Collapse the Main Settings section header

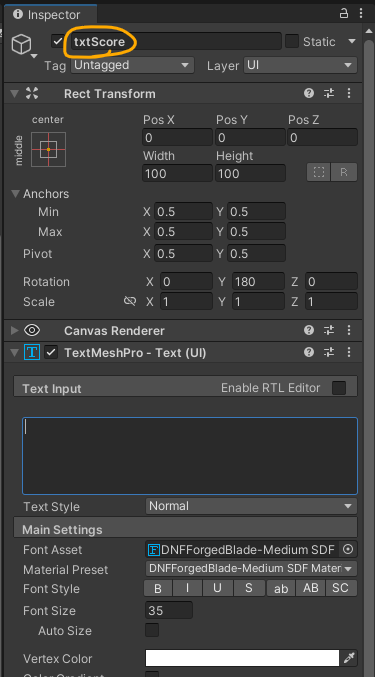click(186, 528)
